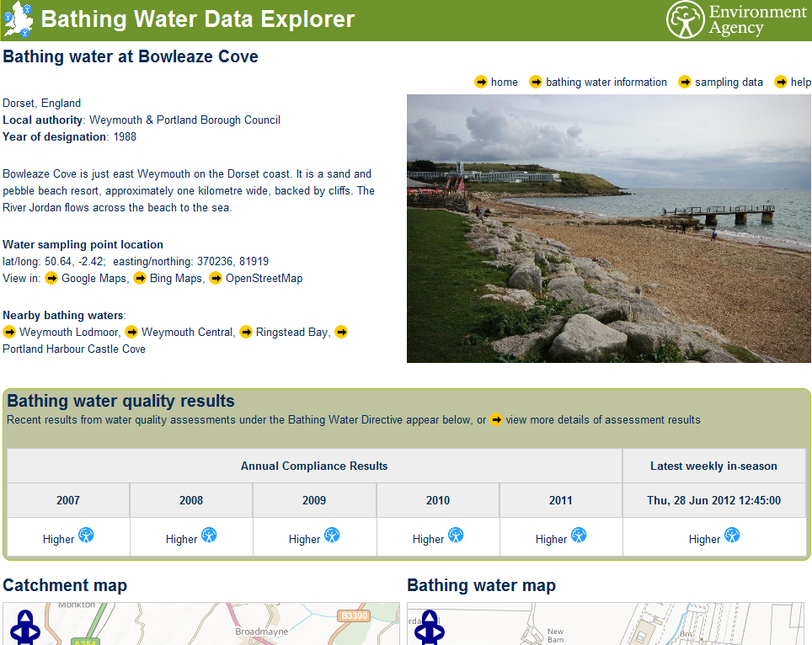812x645 pixels.
Task: Click the orange arrow icon beside home
Action: pyautogui.click(x=480, y=82)
